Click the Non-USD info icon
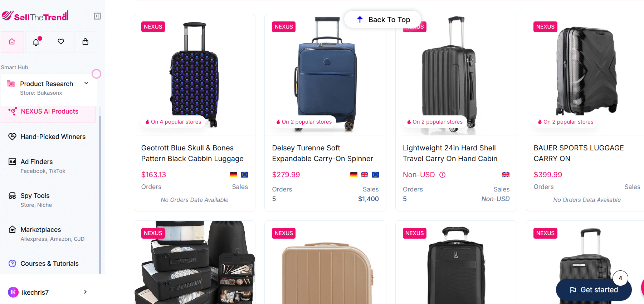 click(443, 175)
